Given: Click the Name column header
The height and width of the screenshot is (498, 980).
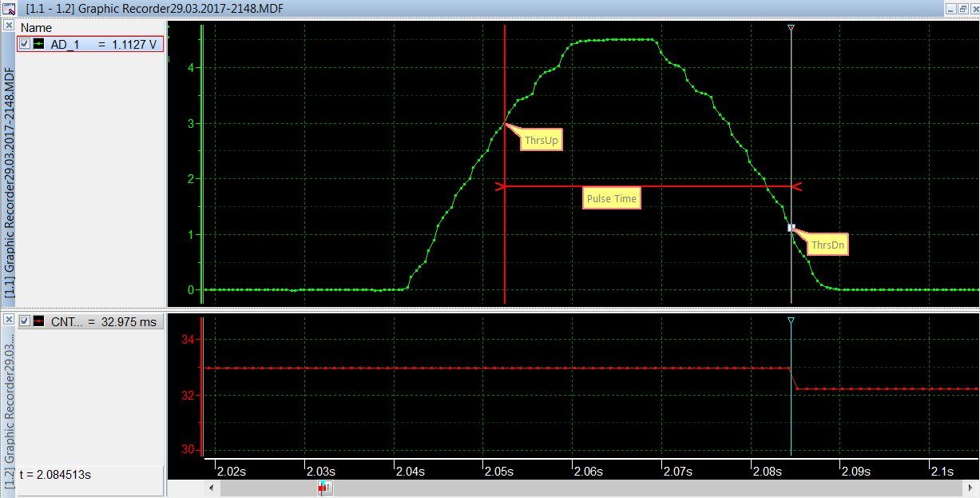Looking at the screenshot, I should [x=36, y=28].
